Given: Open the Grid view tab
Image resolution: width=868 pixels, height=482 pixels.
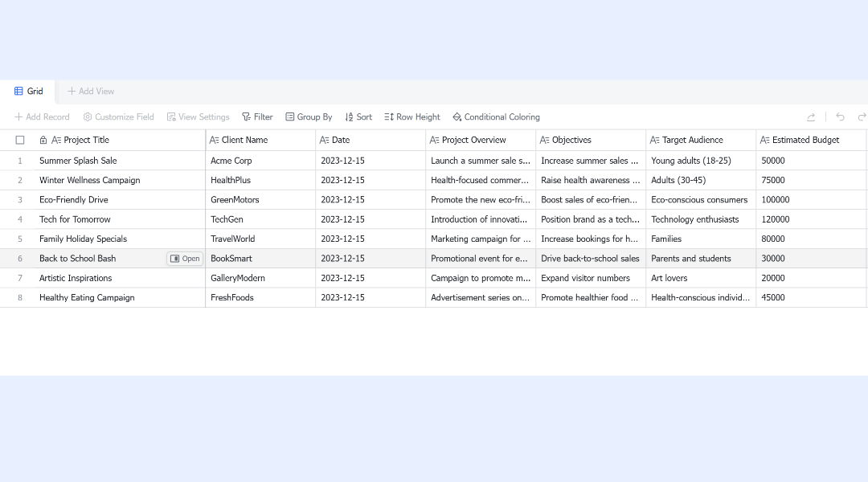Looking at the screenshot, I should pyautogui.click(x=28, y=92).
